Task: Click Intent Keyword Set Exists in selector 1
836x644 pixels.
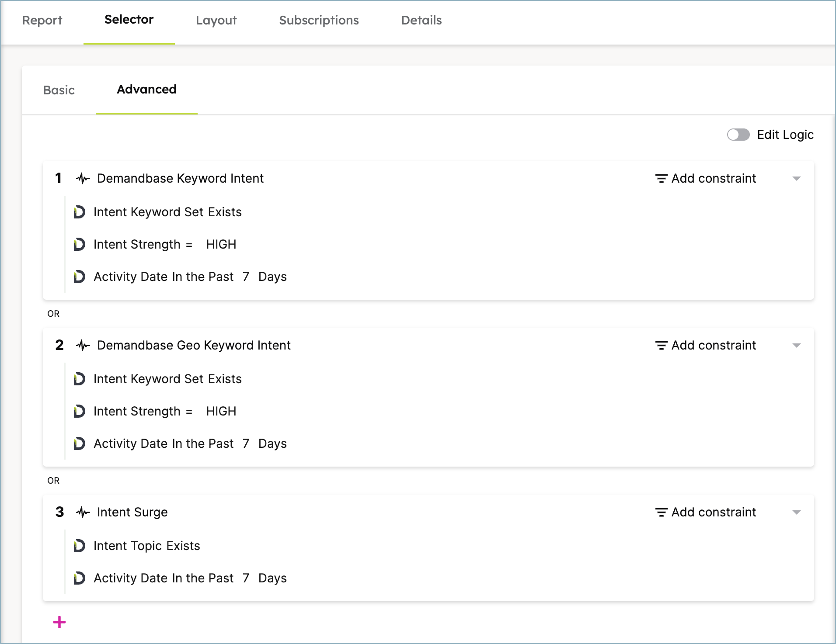Action: (167, 212)
